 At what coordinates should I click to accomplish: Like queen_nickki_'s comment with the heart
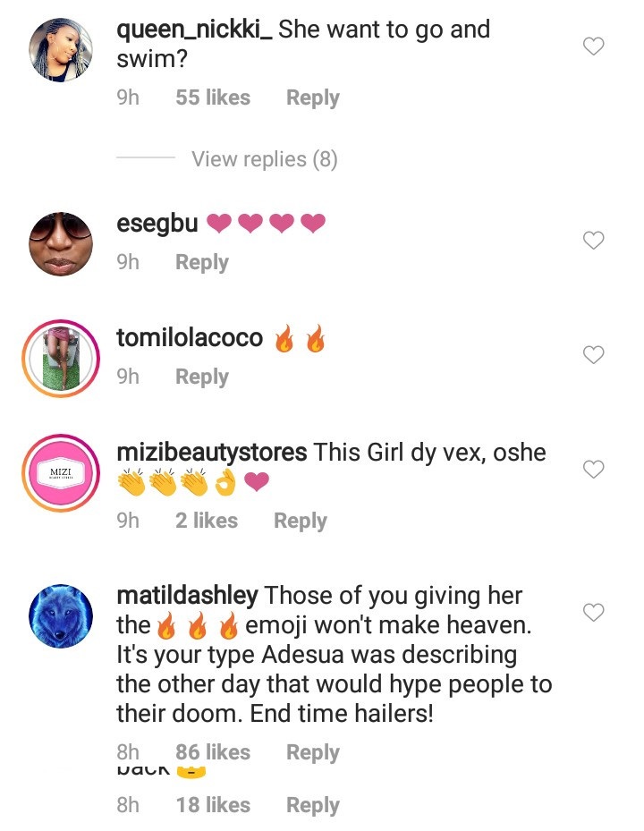click(594, 47)
